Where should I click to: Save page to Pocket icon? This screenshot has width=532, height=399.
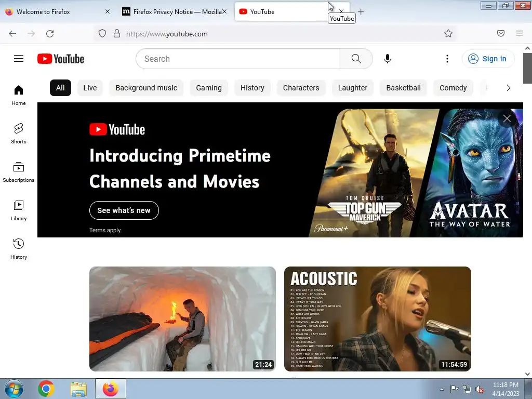tap(501, 33)
